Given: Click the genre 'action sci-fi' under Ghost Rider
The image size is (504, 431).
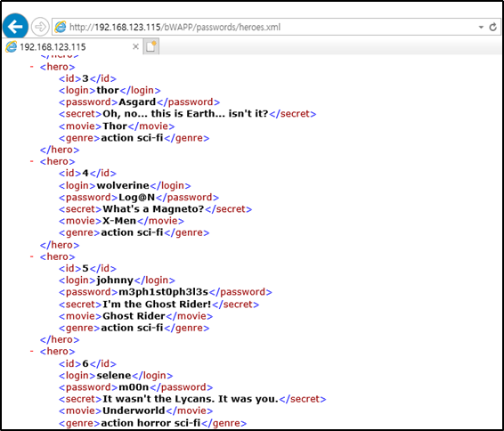Looking at the screenshot, I should [x=132, y=328].
